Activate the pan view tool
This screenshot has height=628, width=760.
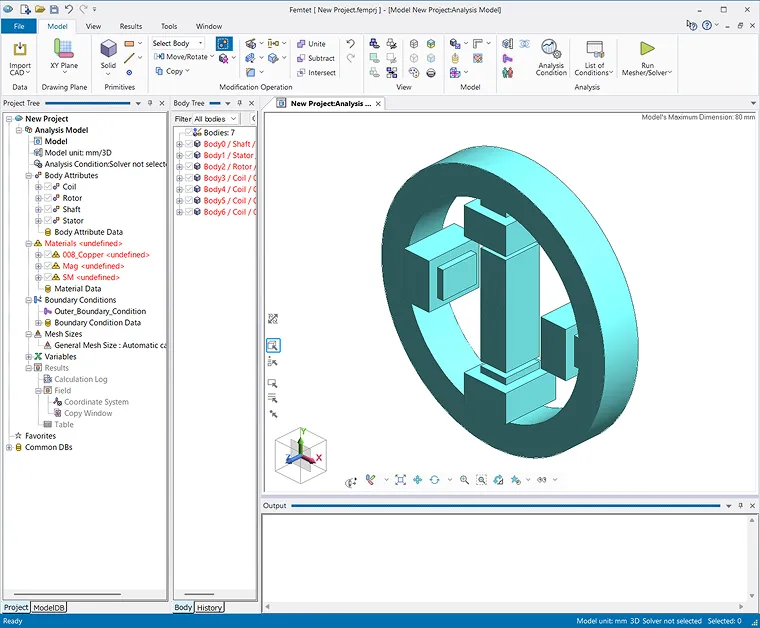click(x=417, y=480)
